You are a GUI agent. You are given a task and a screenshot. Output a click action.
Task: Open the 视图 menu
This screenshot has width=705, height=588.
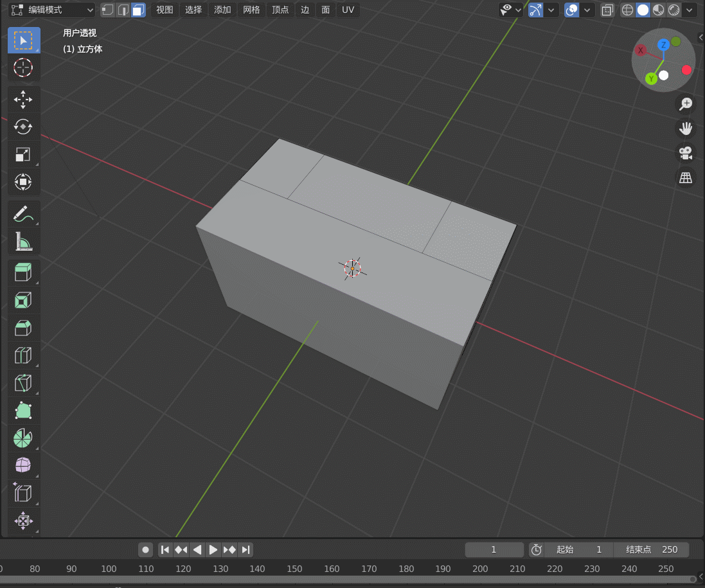[165, 10]
